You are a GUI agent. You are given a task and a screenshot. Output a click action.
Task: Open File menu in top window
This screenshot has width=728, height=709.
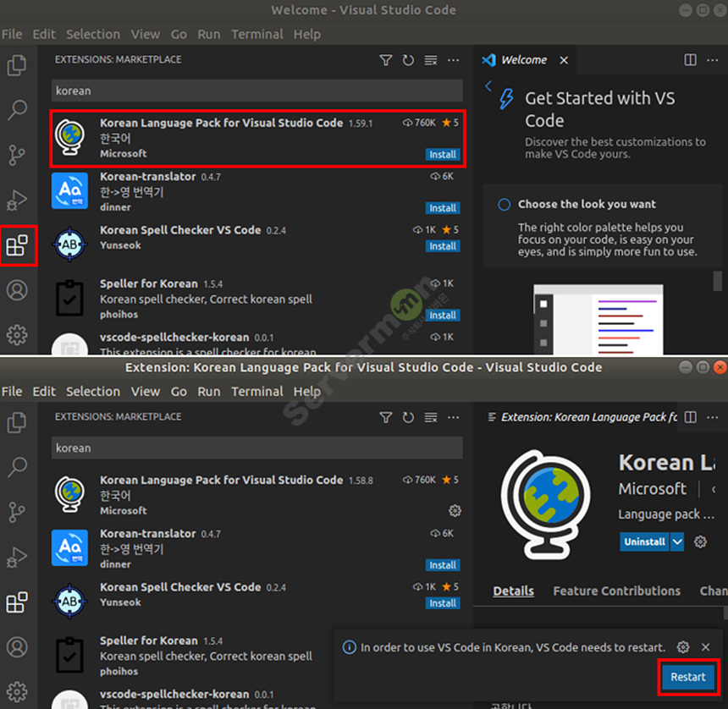(12, 35)
